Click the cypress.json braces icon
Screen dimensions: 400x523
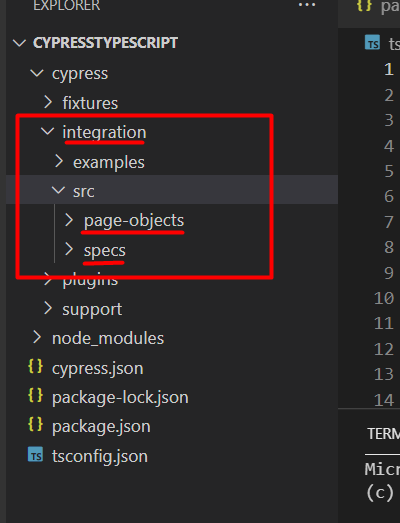click(35, 366)
